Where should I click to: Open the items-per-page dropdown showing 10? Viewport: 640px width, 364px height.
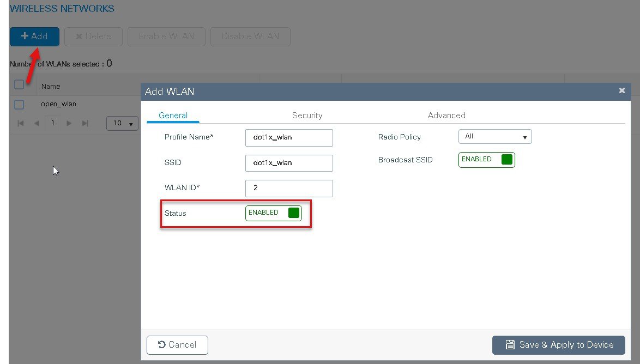coord(123,123)
